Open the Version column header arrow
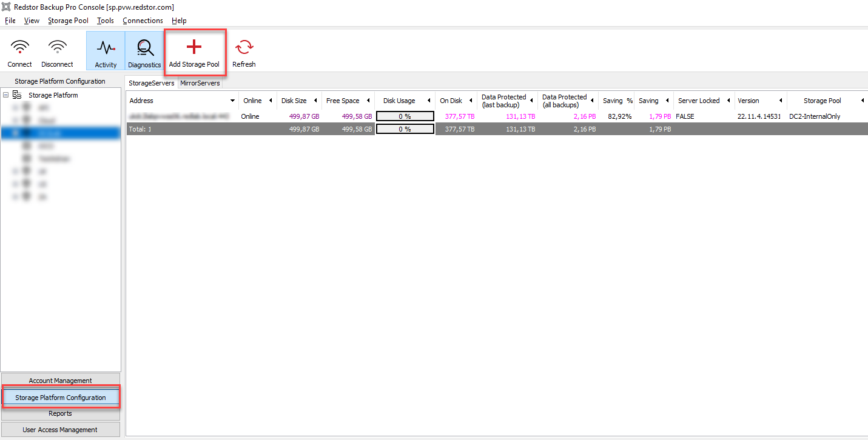Screen dimensions: 868x440 click(780, 101)
